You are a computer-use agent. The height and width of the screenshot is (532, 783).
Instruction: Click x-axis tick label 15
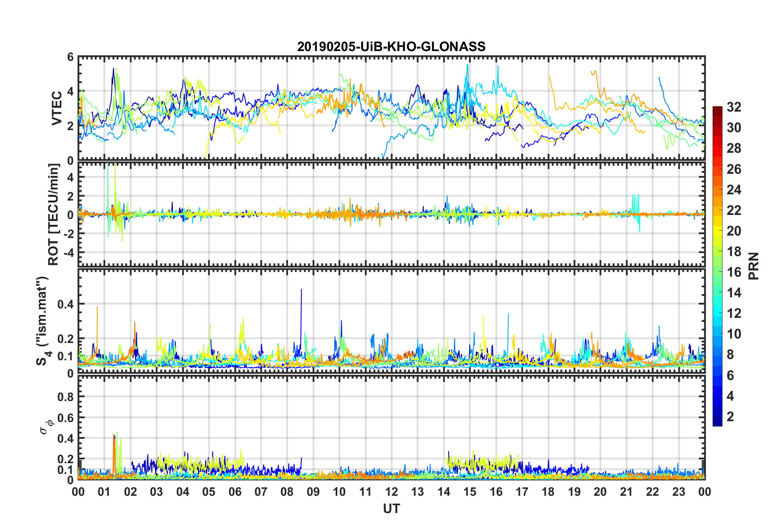(x=470, y=492)
